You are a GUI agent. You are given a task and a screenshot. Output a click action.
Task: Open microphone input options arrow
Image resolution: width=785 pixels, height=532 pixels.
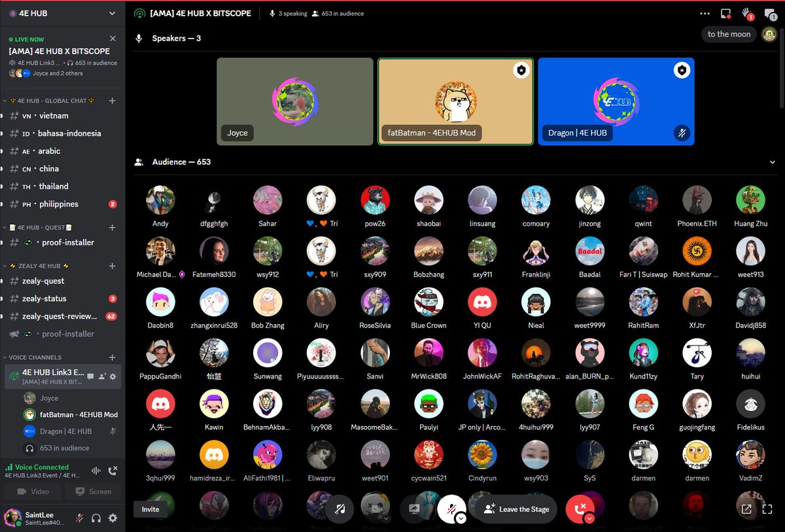coord(461,518)
